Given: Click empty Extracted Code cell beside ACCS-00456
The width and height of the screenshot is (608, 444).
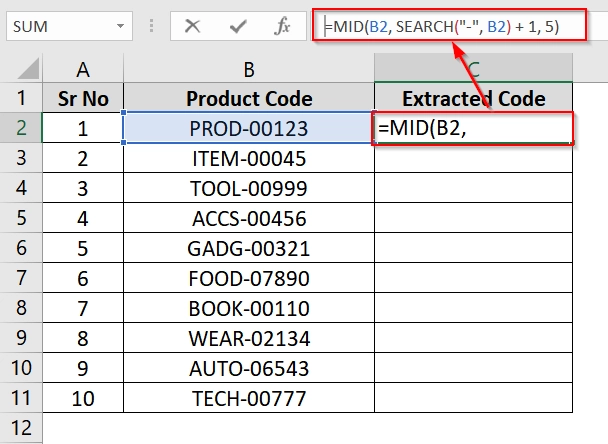Looking at the screenshot, I should tap(473, 218).
